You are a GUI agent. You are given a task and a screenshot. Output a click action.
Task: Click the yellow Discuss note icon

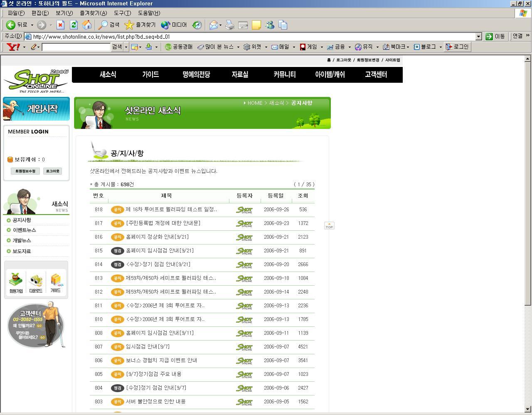coord(256,25)
